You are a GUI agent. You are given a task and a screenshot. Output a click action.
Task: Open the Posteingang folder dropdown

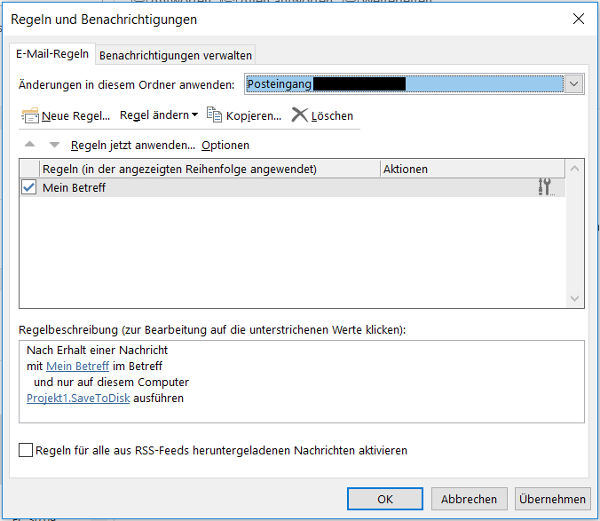coord(574,85)
